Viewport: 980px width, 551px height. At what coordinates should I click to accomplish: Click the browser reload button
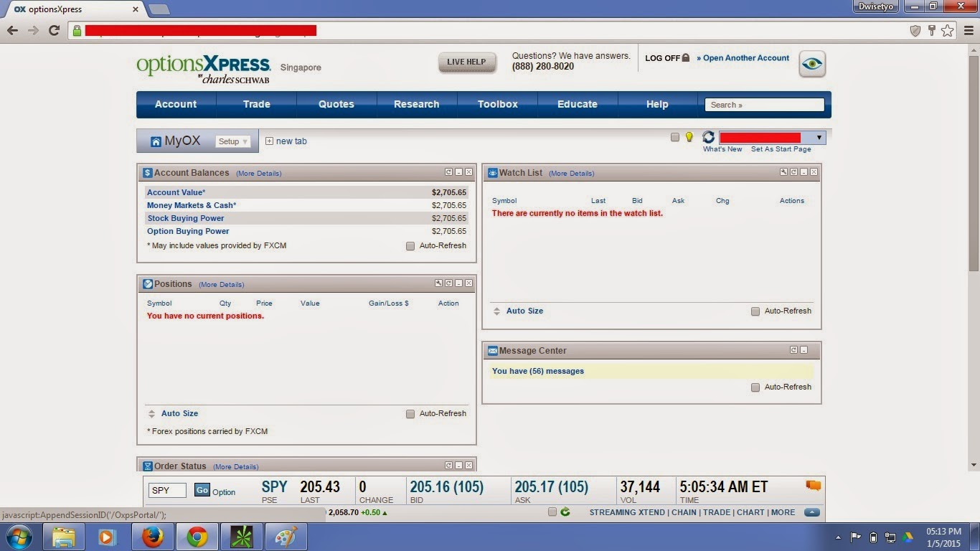click(54, 30)
